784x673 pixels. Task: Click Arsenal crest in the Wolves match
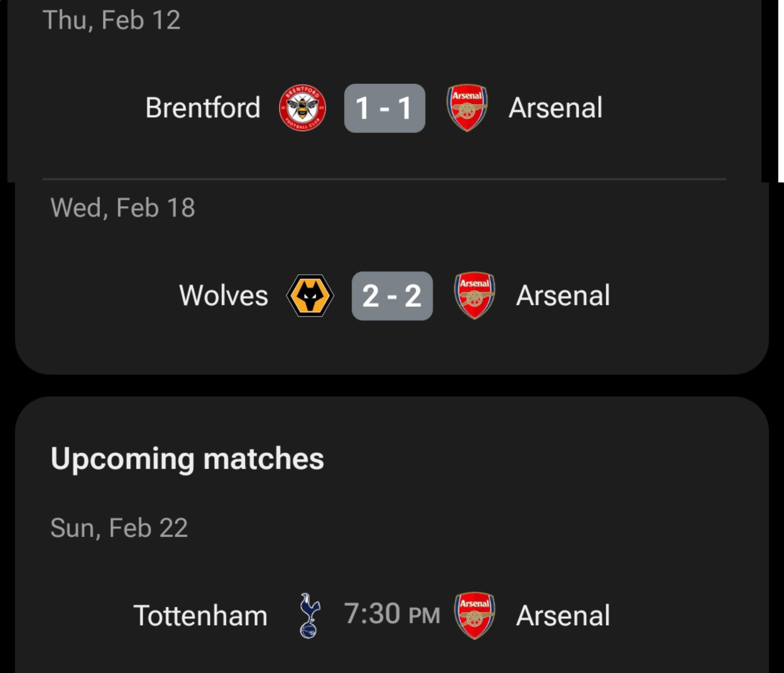tap(475, 295)
